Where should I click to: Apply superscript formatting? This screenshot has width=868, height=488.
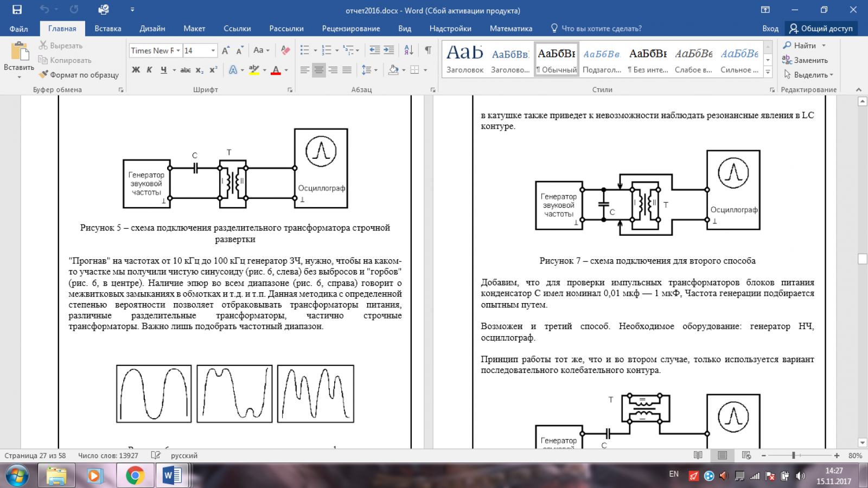[213, 70]
